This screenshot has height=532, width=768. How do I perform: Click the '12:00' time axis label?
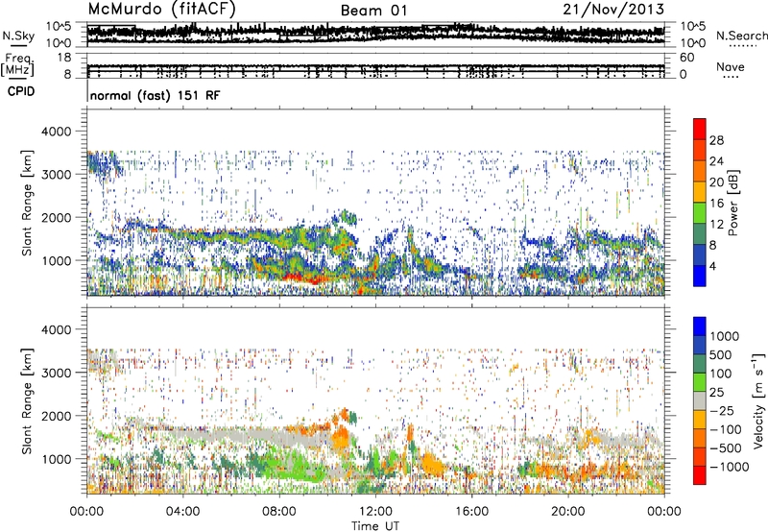coord(375,511)
